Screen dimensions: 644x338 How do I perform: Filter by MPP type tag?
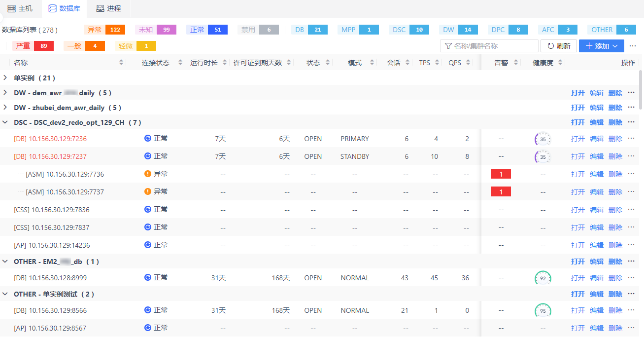click(x=358, y=30)
